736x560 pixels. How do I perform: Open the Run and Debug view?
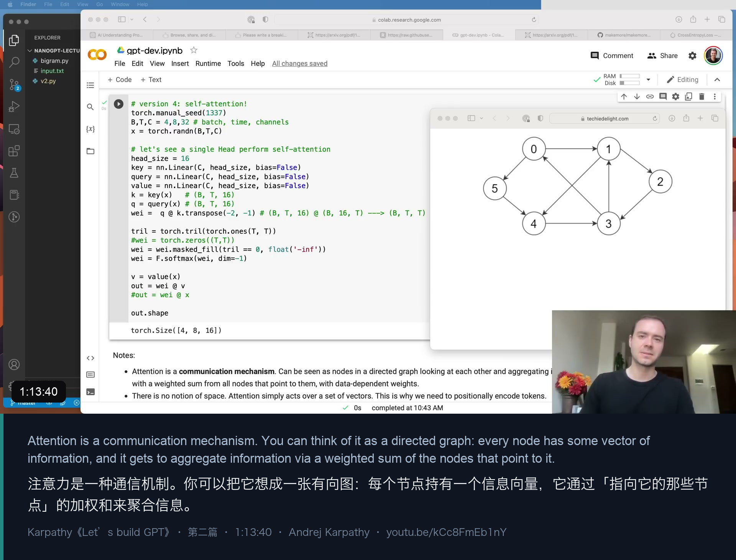point(14,106)
